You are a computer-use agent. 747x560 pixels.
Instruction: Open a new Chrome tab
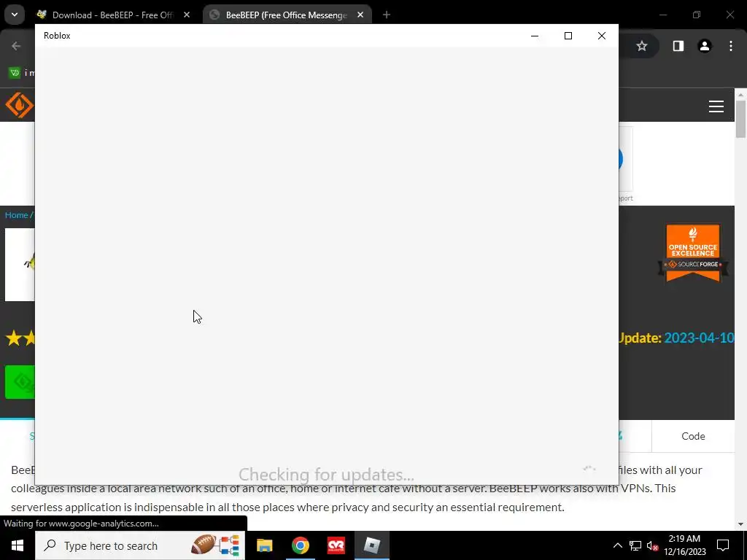point(387,15)
